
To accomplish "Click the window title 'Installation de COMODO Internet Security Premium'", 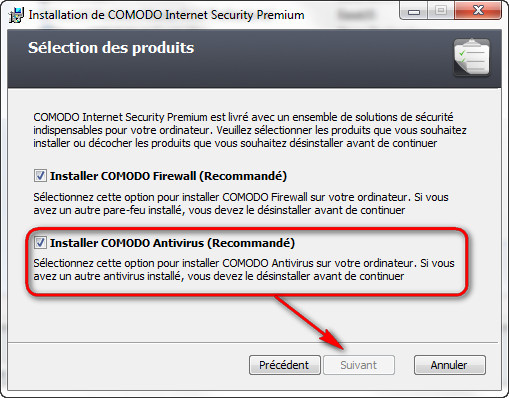I will click(166, 15).
